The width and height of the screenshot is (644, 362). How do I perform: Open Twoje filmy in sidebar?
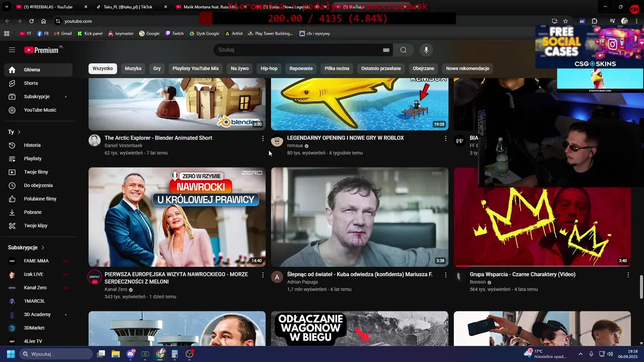[38, 172]
